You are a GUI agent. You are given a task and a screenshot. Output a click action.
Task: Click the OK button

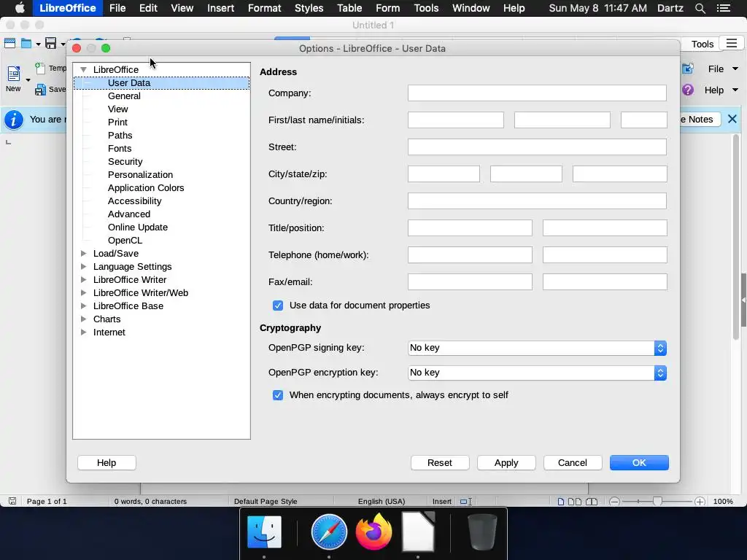639,462
